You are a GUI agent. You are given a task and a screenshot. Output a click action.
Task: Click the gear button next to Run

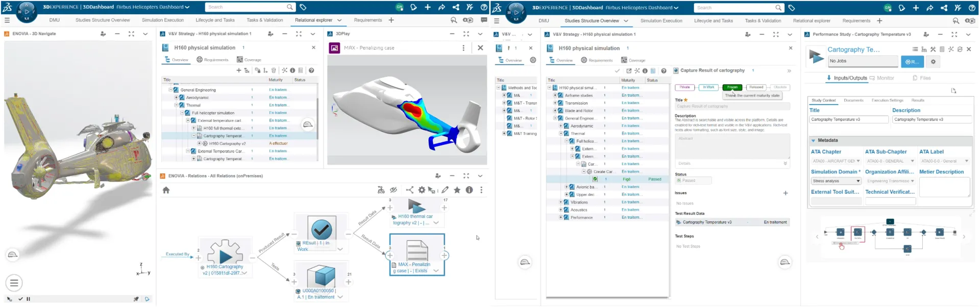coord(933,62)
